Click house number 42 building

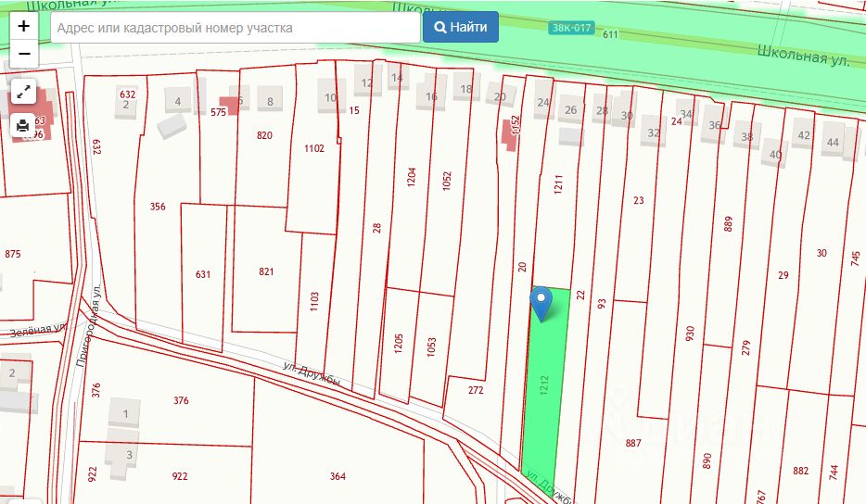tap(804, 134)
